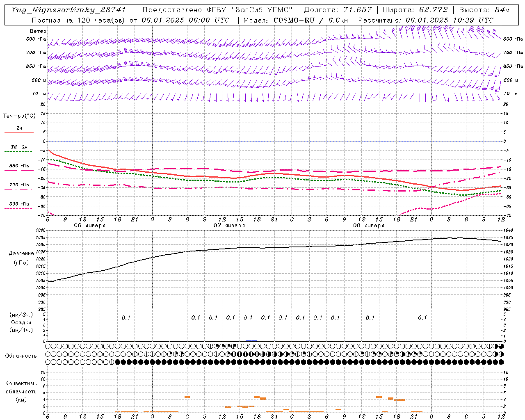Click the station name Yug_Nignesortimky_23741
Image resolution: width=525 pixels, height=420 pixels.
tap(68, 10)
